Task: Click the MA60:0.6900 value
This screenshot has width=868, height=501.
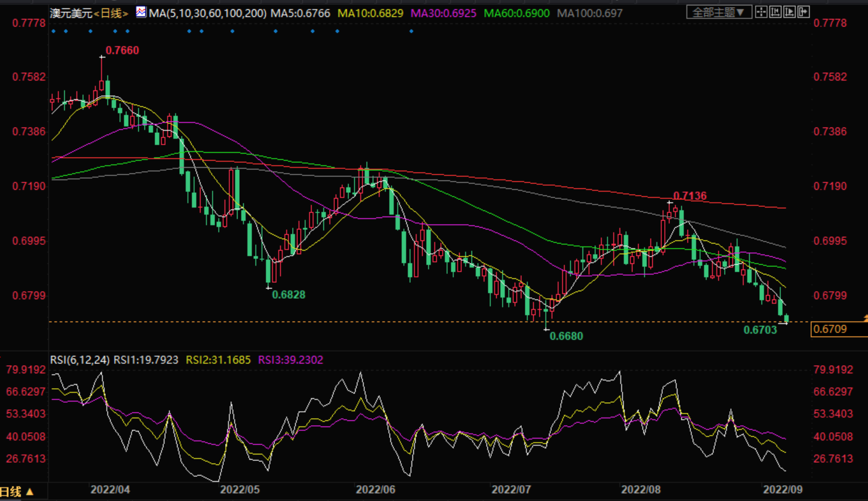Action: pyautogui.click(x=517, y=13)
